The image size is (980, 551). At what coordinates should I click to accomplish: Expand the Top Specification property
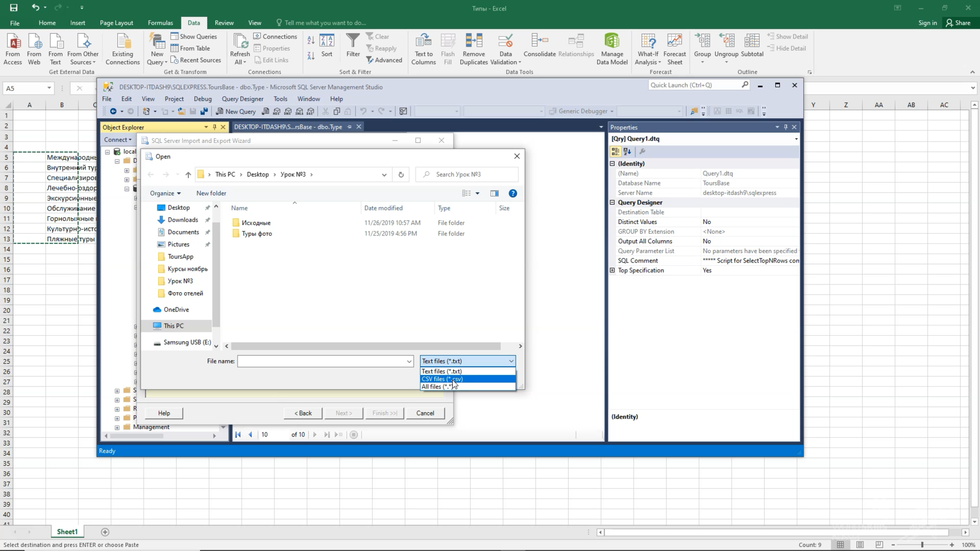612,271
